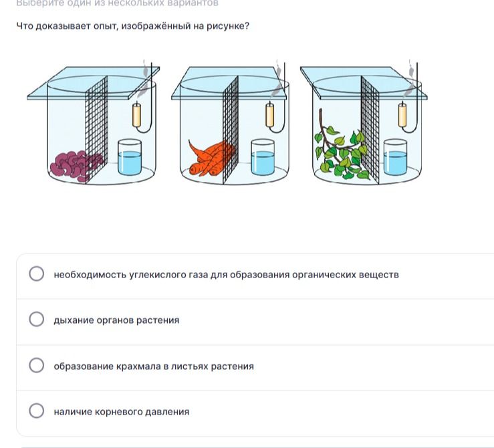This screenshot has width=494, height=448.
Task: Click the answer text "дыхание органов растения"
Action: pyautogui.click(x=116, y=320)
